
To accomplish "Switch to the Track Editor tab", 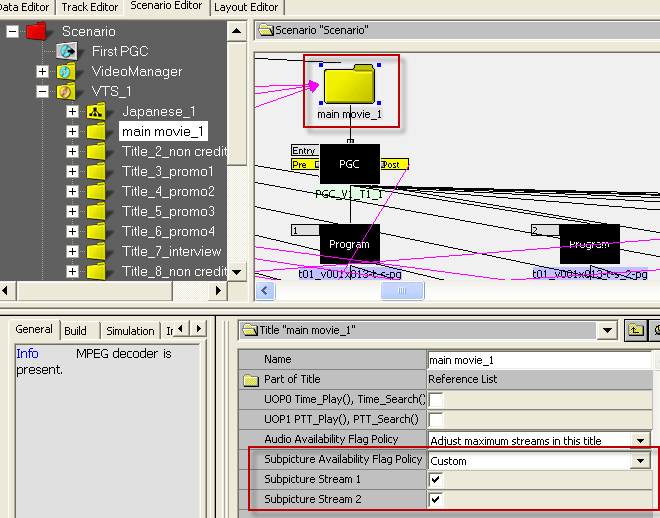I will coord(90,7).
